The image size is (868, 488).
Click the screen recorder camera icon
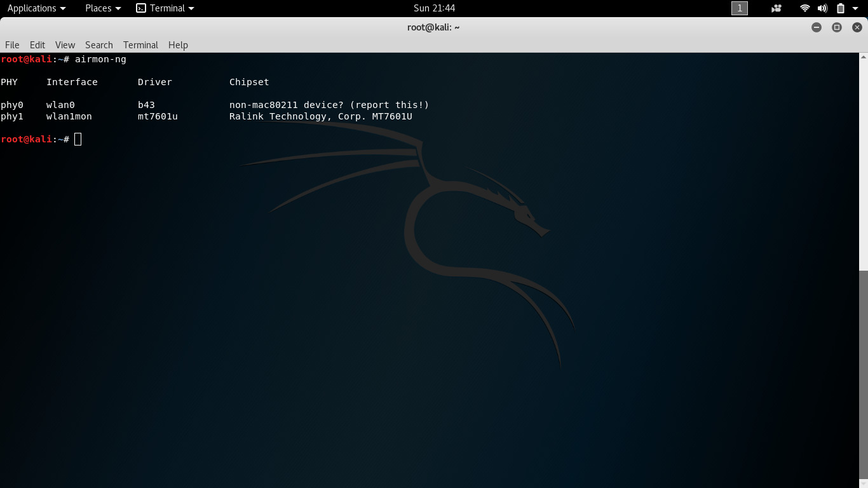[776, 8]
